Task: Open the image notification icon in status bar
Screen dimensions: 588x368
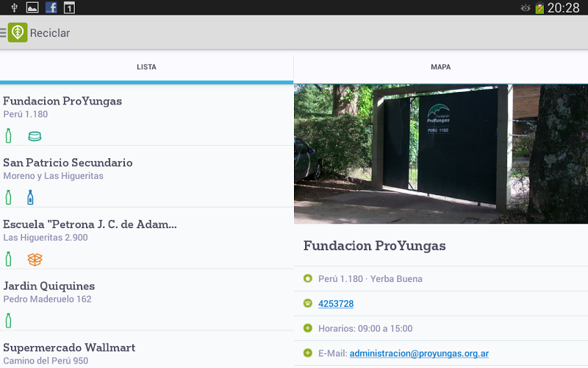Action: pyautogui.click(x=32, y=7)
